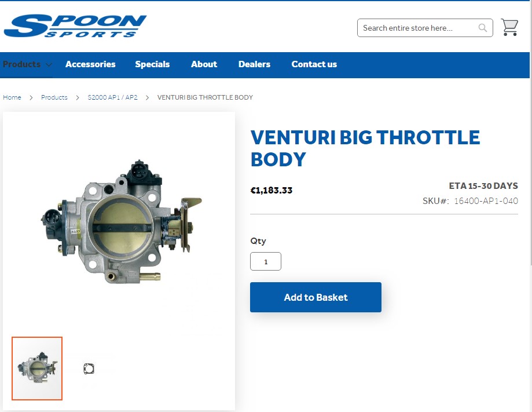Open Contact us page

(314, 64)
